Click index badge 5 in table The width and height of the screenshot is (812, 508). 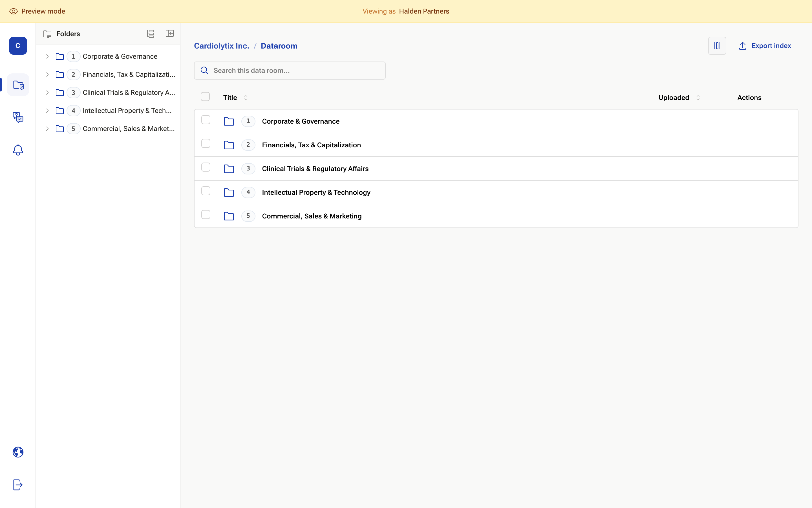[248, 216]
